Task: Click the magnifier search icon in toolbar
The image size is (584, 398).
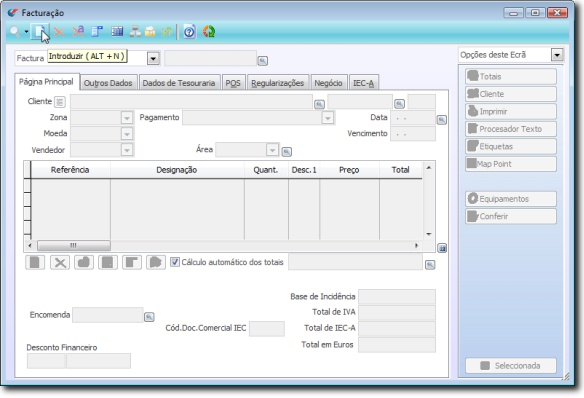Action: [x=15, y=32]
